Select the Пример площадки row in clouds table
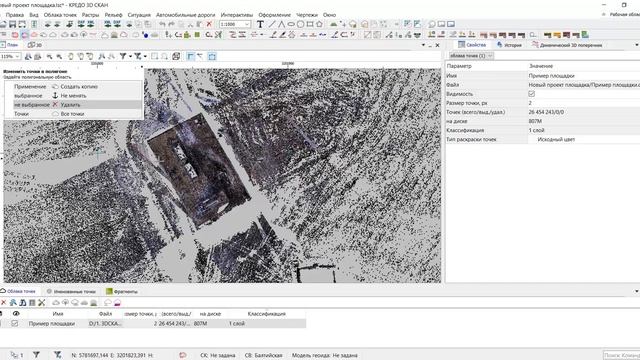Image resolution: width=640 pixels, height=360 pixels. [153, 323]
